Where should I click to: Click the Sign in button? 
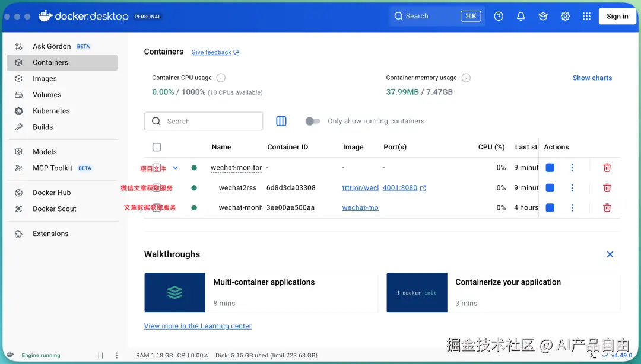pyautogui.click(x=617, y=17)
